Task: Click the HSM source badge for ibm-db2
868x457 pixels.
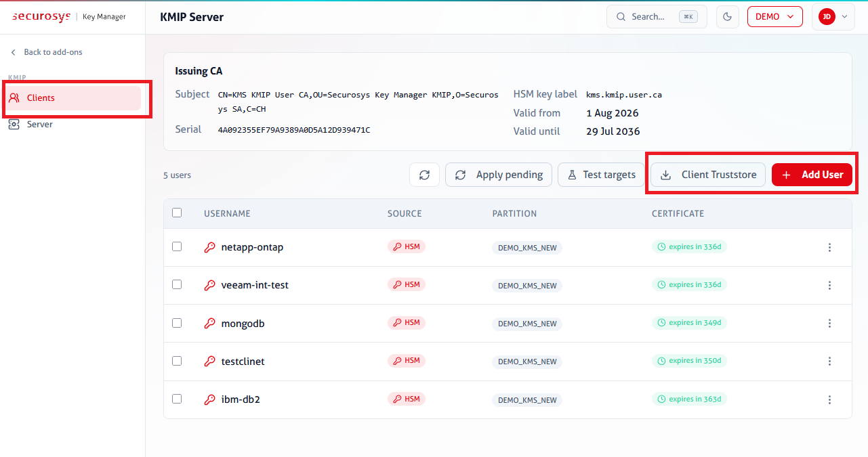Action: click(407, 399)
